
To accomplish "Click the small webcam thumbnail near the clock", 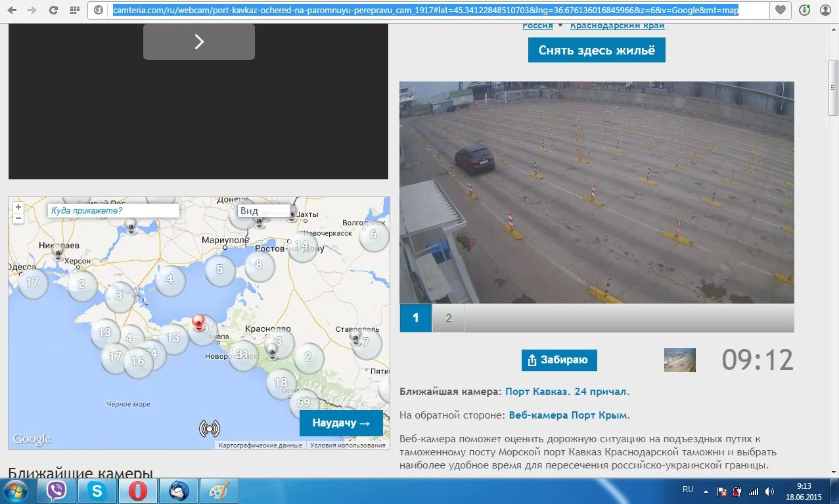I will pos(679,360).
